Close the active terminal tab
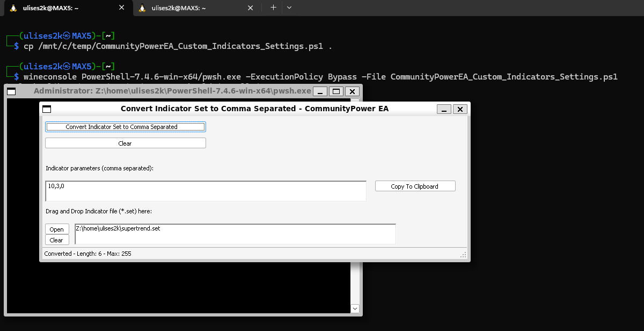Viewport: 644px width, 331px height. (x=122, y=8)
